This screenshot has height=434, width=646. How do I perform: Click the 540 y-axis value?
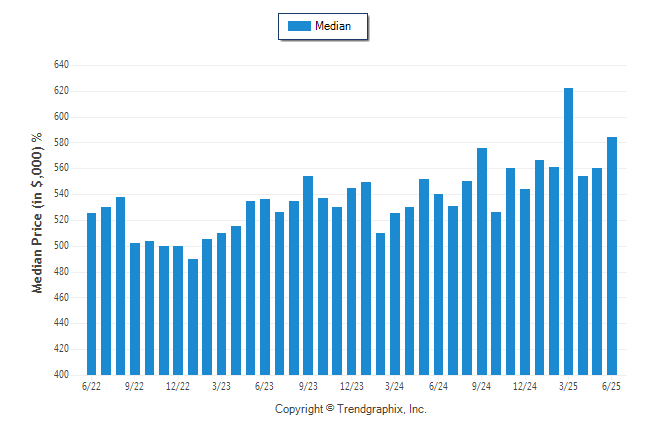pos(61,194)
